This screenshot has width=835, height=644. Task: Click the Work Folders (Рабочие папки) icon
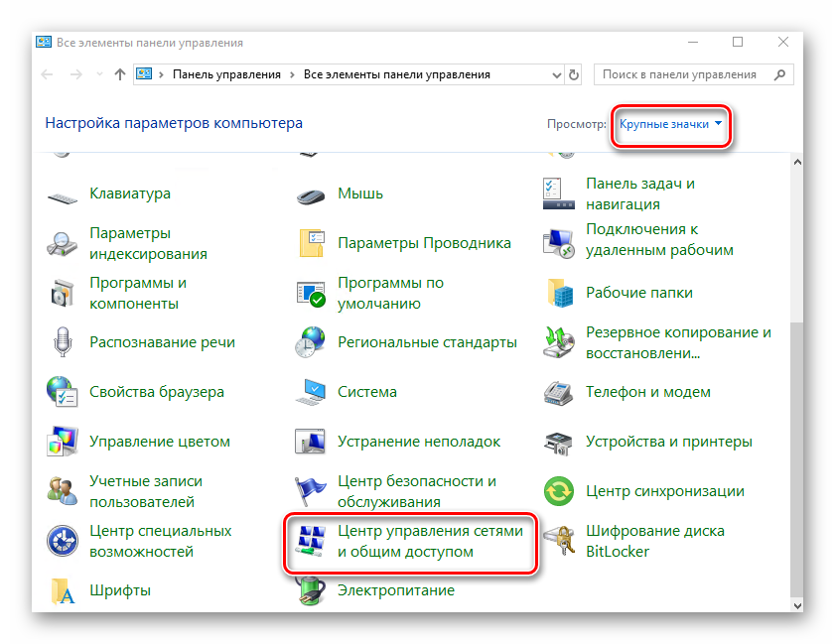coord(560,293)
